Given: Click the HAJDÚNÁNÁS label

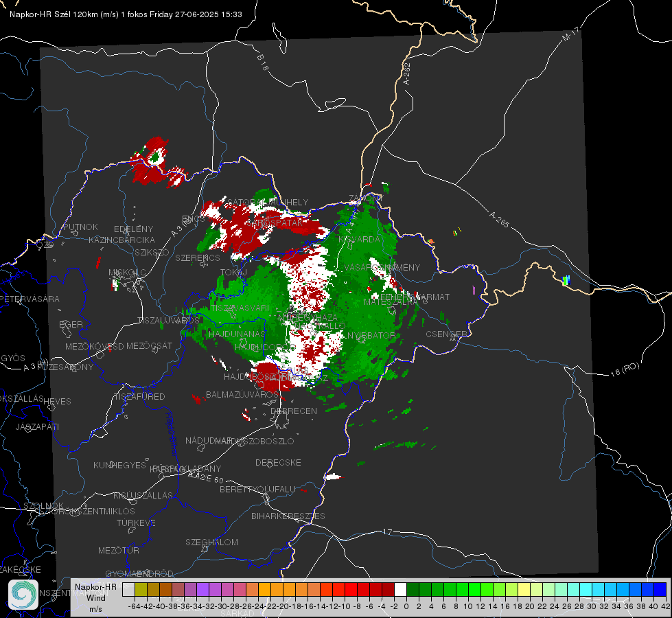Looking at the screenshot, I should [x=237, y=334].
